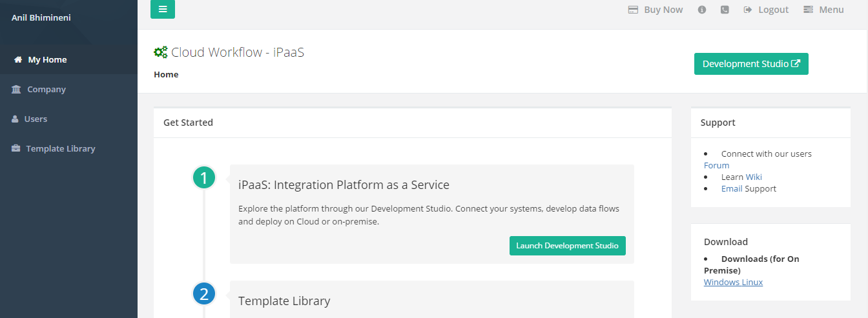The width and height of the screenshot is (868, 318).
Task: Select the step 2 circle marker
Action: (204, 294)
